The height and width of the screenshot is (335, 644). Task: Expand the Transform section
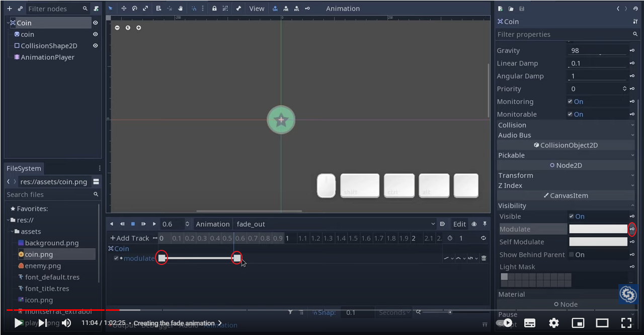(566, 175)
